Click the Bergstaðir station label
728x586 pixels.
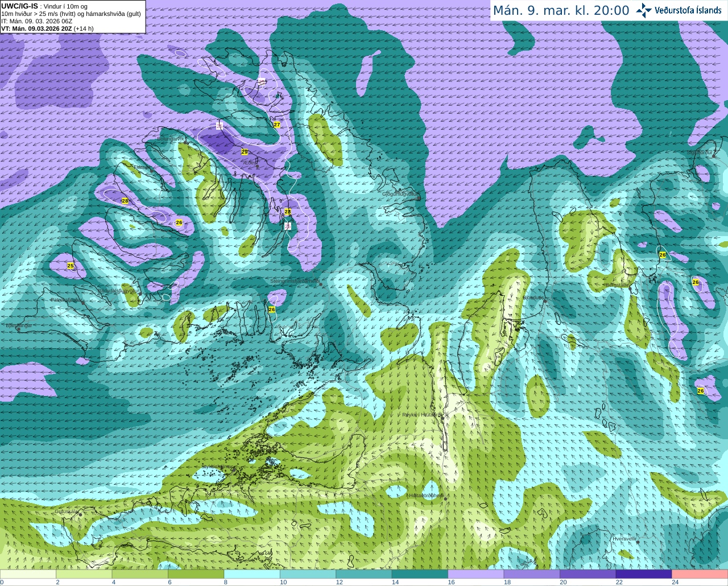[x=618, y=284]
